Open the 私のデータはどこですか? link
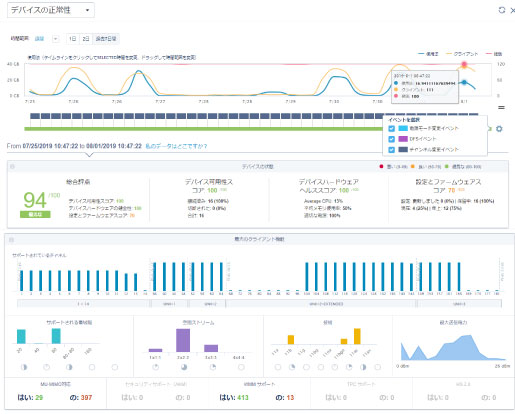 176,146
